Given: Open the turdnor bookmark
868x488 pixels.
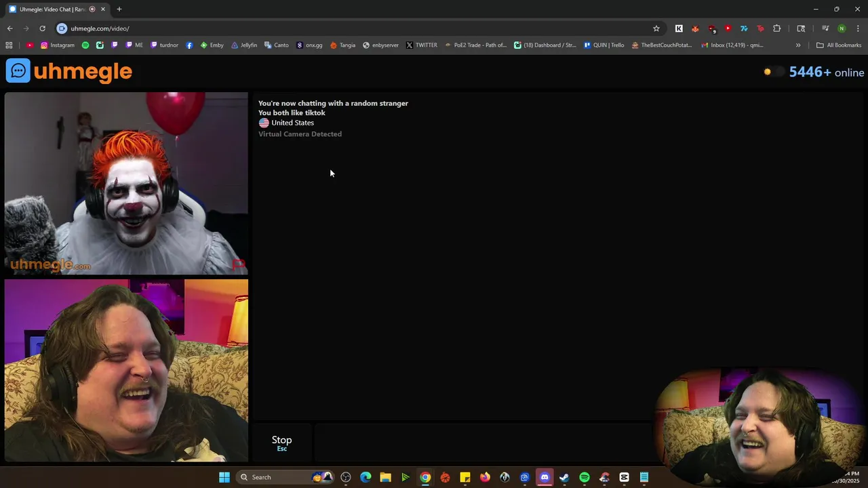Looking at the screenshot, I should [164, 45].
